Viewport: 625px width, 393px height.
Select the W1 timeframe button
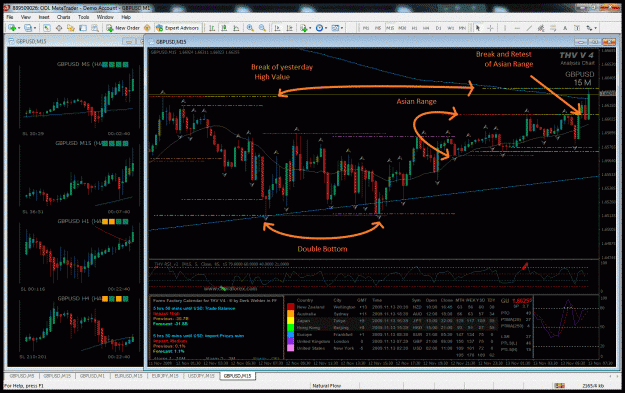[x=450, y=28]
